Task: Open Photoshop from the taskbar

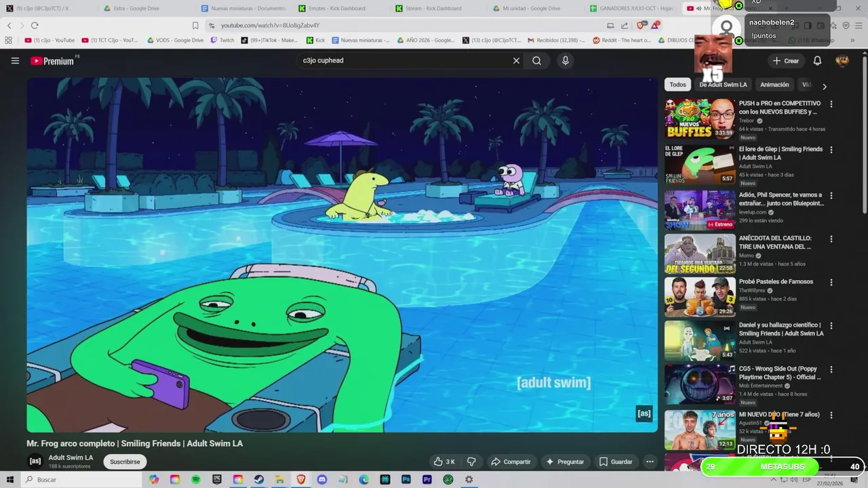Action: pos(406,479)
